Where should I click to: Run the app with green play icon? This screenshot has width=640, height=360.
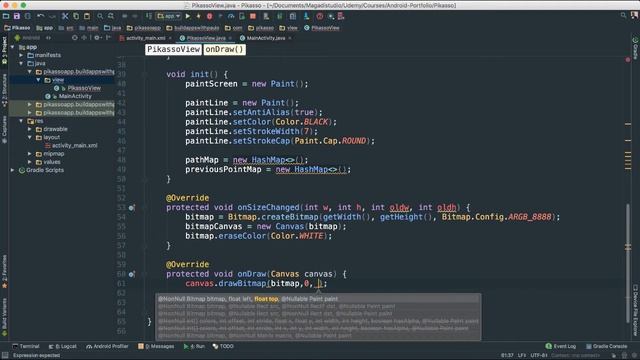188,16
